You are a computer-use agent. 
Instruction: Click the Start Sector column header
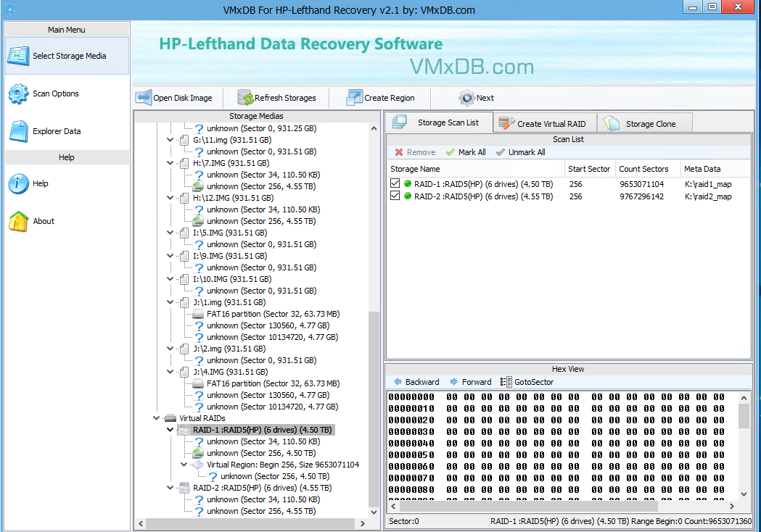click(589, 169)
